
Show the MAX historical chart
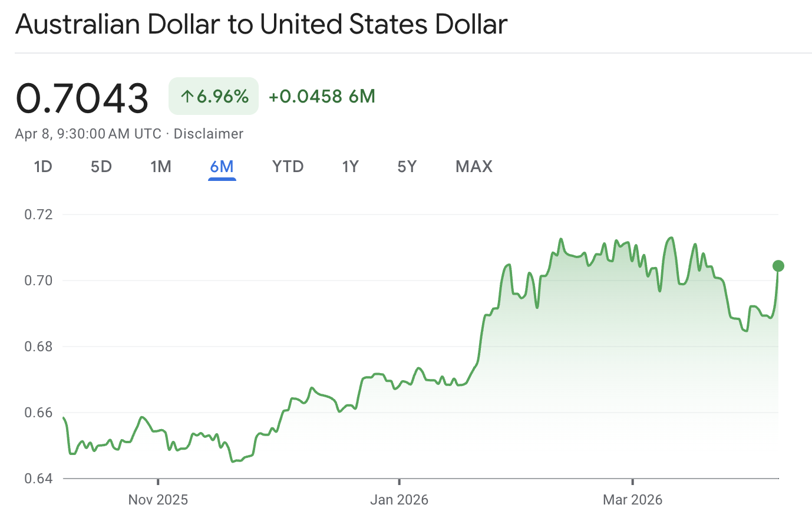[x=473, y=167]
